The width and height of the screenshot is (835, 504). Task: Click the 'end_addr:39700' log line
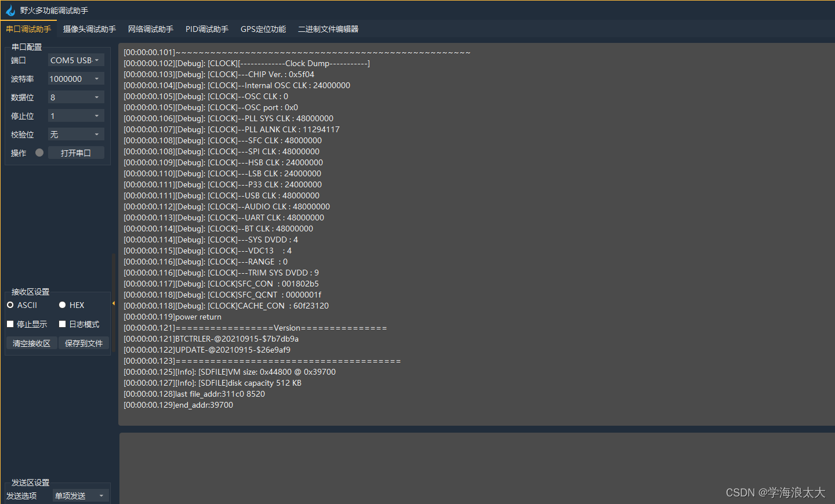[x=178, y=405]
